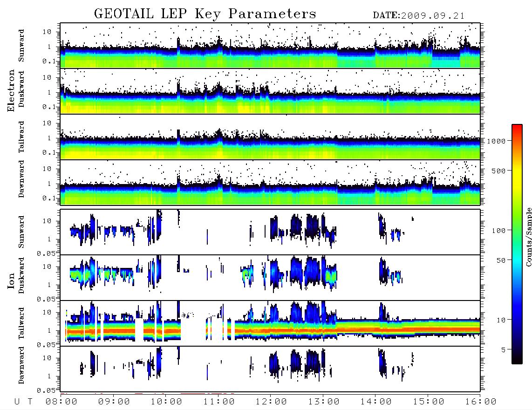Click the "Dawnward" label of the Electron group

pyautogui.click(x=21, y=179)
